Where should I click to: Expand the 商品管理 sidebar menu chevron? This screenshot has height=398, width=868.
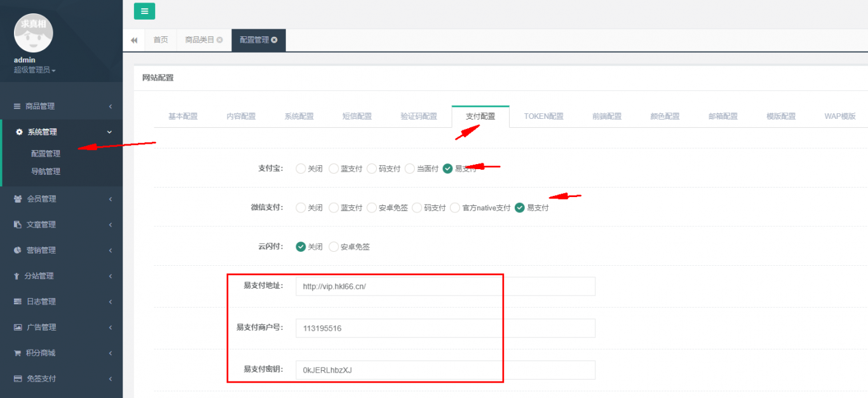click(x=110, y=106)
